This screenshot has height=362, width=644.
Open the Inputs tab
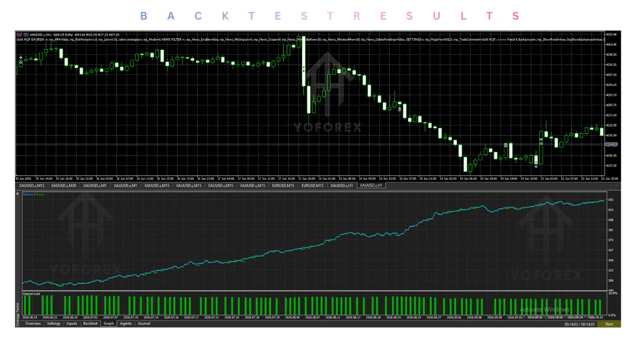click(x=72, y=324)
